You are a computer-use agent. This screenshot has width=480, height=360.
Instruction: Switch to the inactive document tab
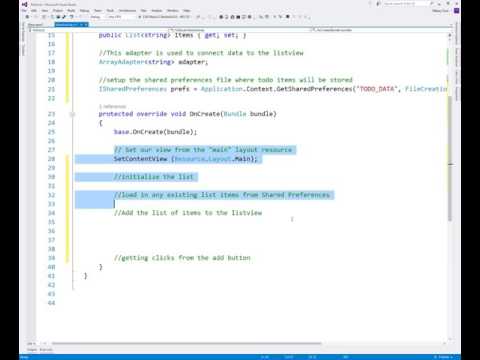coord(36,25)
